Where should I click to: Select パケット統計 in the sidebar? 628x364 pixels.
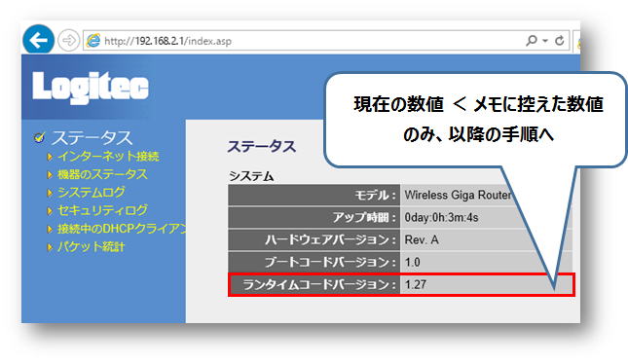(91, 246)
